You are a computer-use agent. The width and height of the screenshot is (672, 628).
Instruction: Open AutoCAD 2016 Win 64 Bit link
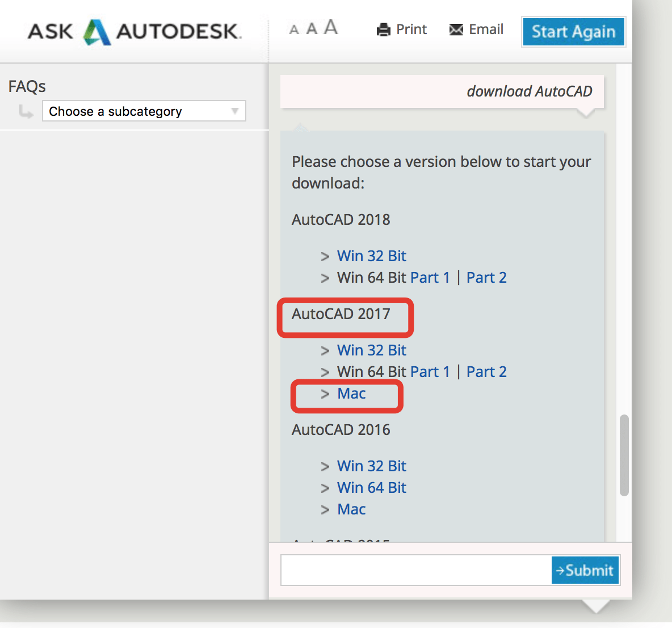(372, 488)
